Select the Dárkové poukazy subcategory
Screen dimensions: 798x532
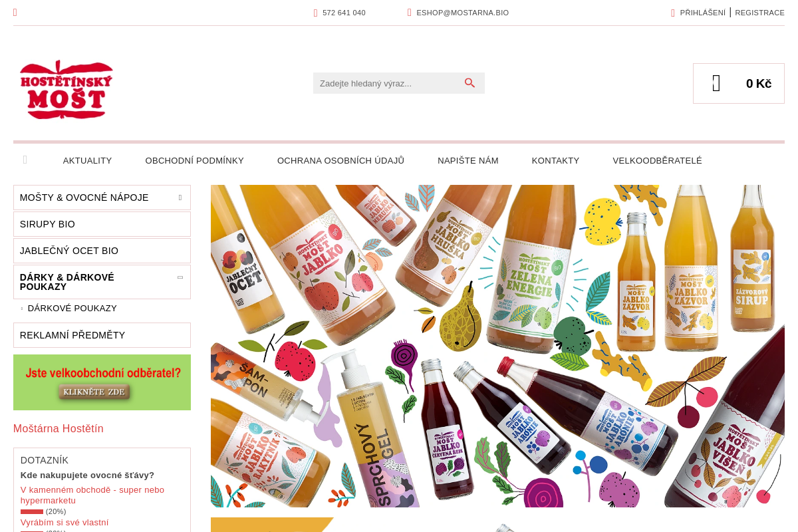(72, 309)
